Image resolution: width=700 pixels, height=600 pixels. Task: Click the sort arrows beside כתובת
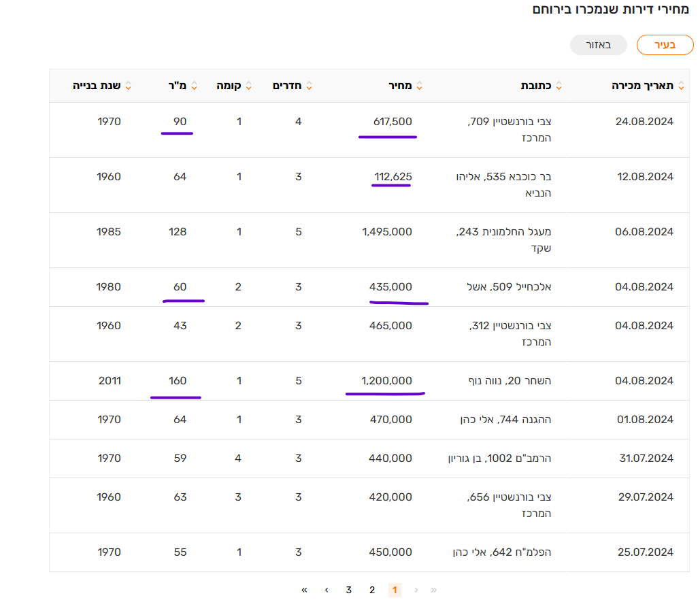pos(559,86)
